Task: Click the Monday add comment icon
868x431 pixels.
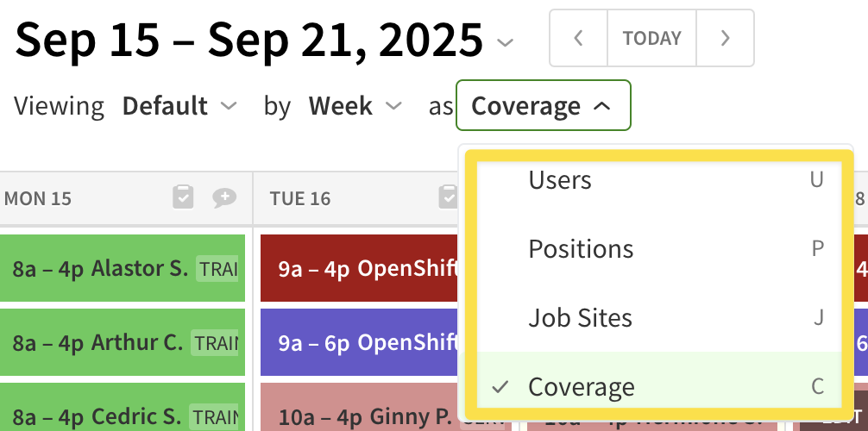Action: pos(224,198)
